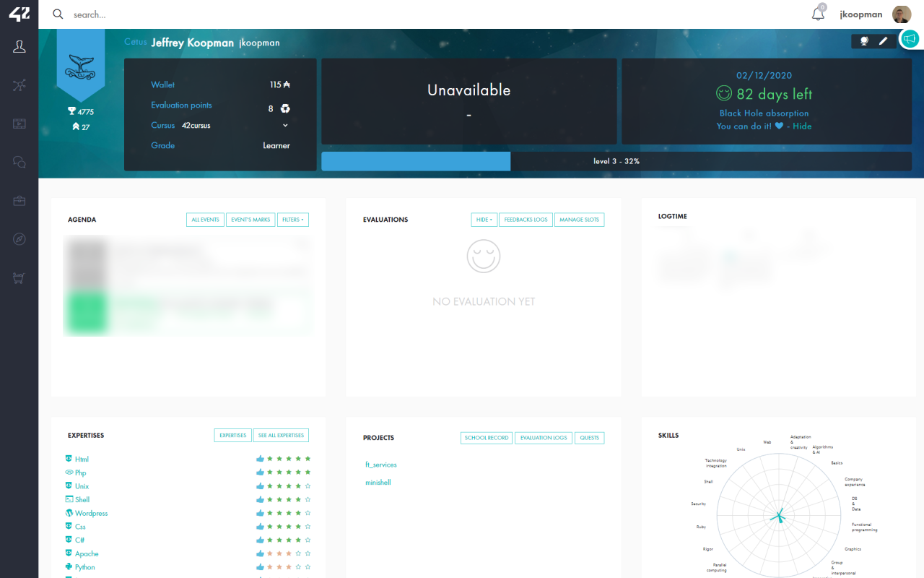
Task: Click the Cetus whale coalition banner
Action: 80,65
